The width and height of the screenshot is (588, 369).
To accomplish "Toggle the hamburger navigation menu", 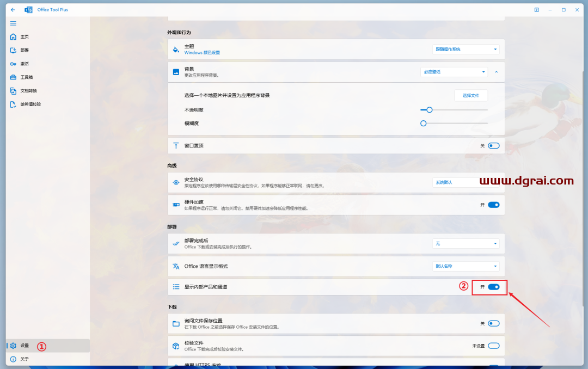I will coord(13,23).
